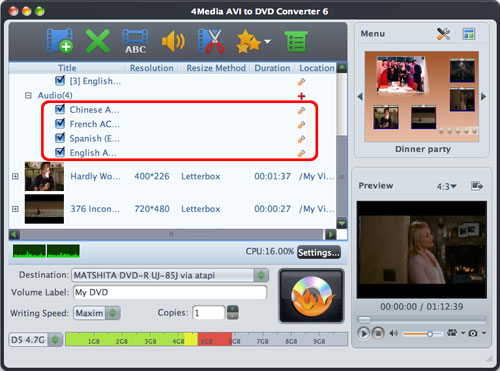The image size is (500, 371).
Task: Click the 720*480 resolution cell
Action: click(152, 209)
